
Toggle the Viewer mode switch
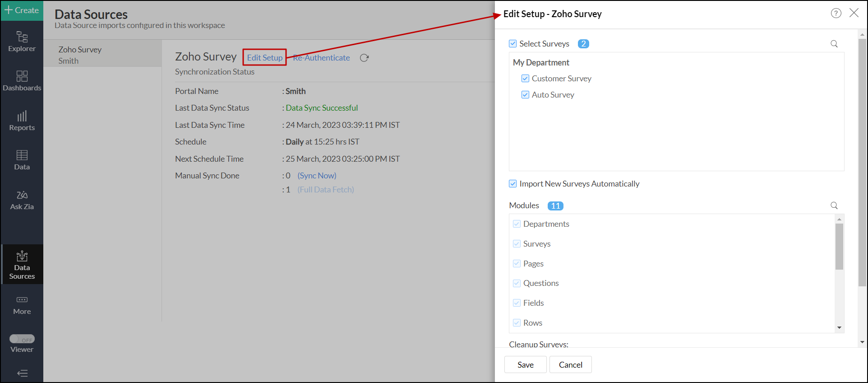[22, 339]
